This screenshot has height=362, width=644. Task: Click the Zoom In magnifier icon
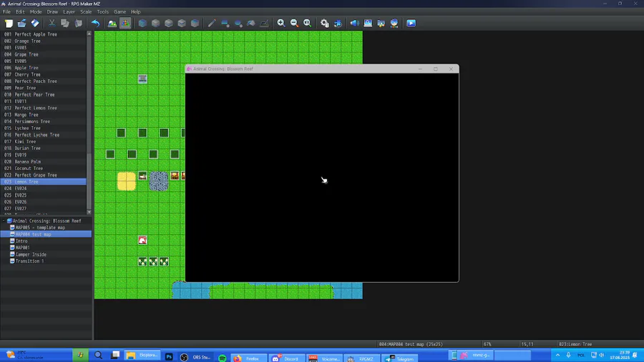tap(281, 24)
